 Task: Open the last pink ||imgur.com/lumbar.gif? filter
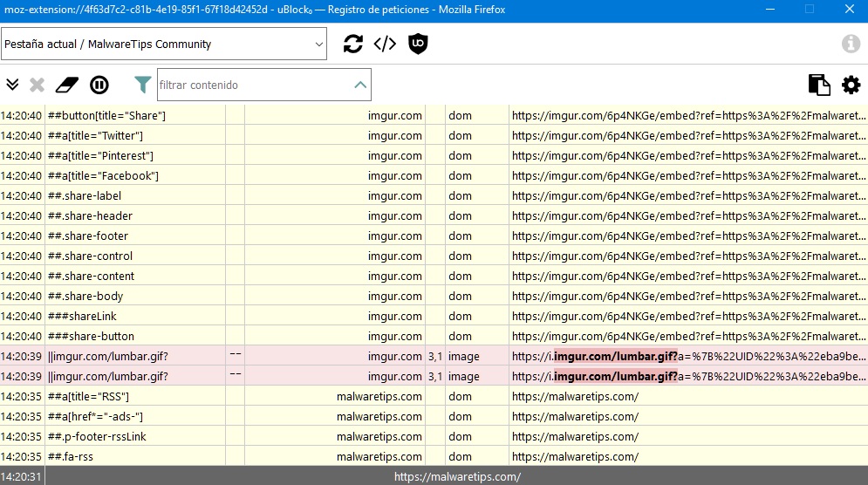[x=108, y=377]
